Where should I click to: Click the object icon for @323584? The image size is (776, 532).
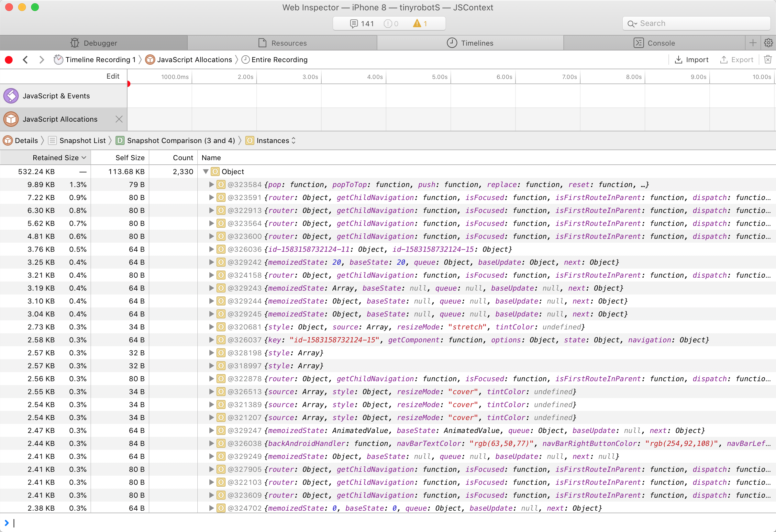tap(221, 185)
